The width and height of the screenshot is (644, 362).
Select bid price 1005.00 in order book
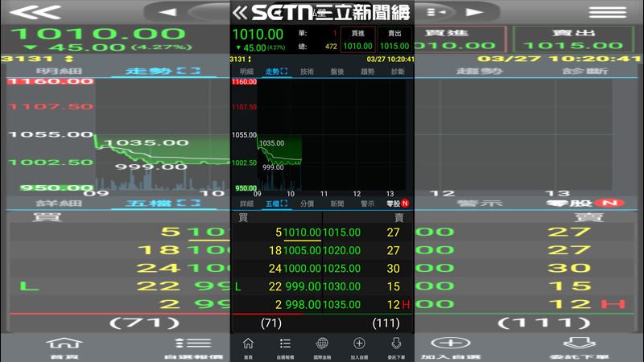click(x=302, y=250)
